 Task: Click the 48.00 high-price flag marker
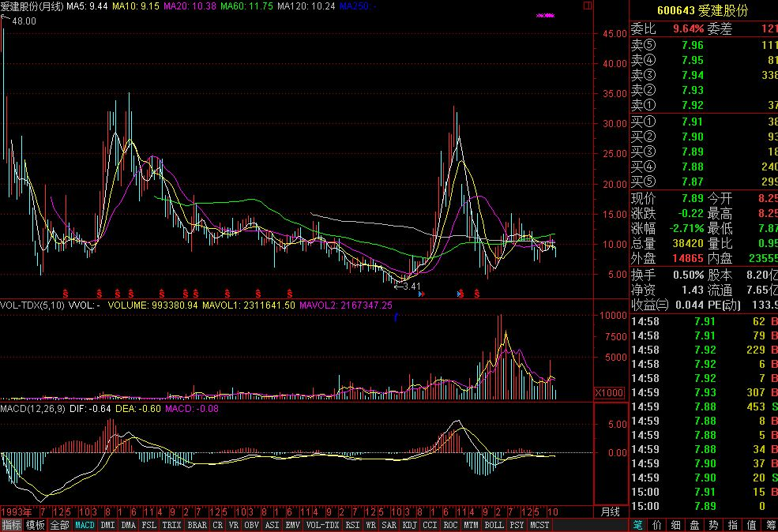19,21
